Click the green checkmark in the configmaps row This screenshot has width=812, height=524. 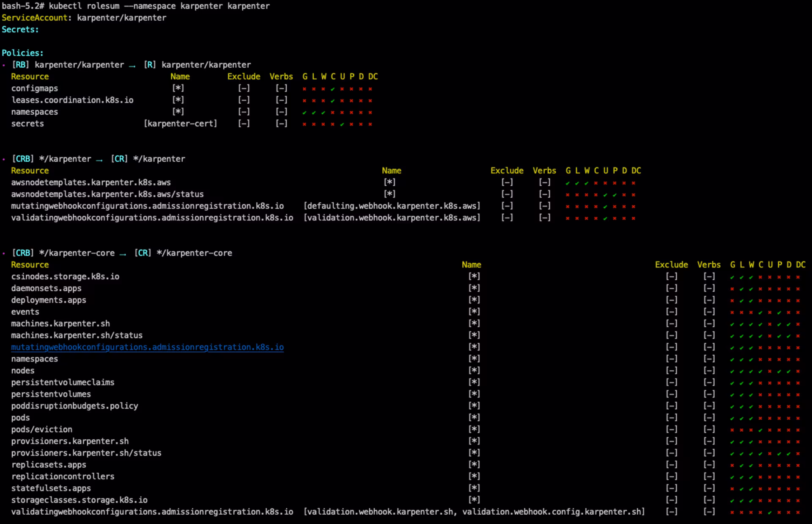pyautogui.click(x=332, y=89)
